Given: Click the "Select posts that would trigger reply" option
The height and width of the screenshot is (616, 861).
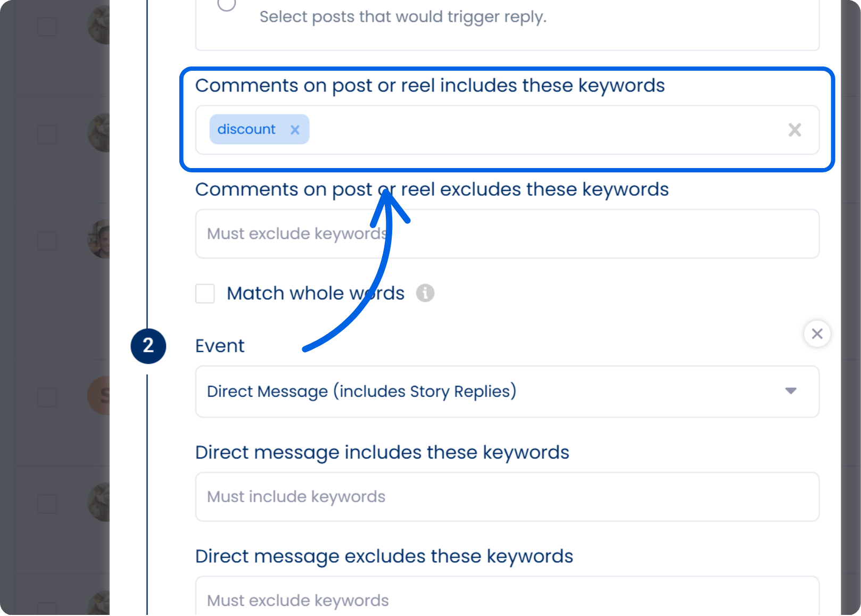Looking at the screenshot, I should click(x=402, y=16).
